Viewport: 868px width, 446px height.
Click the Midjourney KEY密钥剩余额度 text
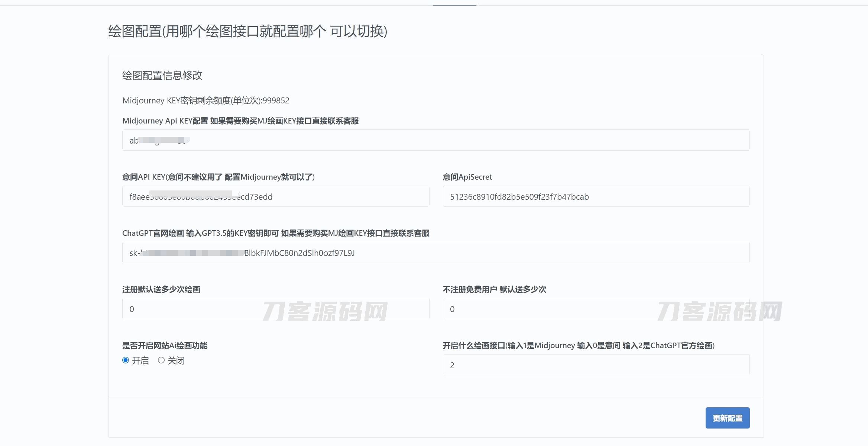(x=205, y=100)
